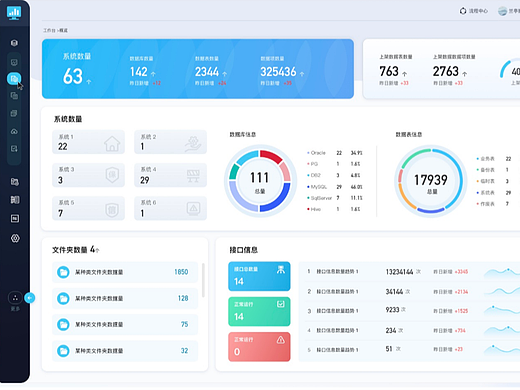Screen dimensions: 520x390
Task: Click the warning triangle on the red card
Action: [x=281, y=340]
